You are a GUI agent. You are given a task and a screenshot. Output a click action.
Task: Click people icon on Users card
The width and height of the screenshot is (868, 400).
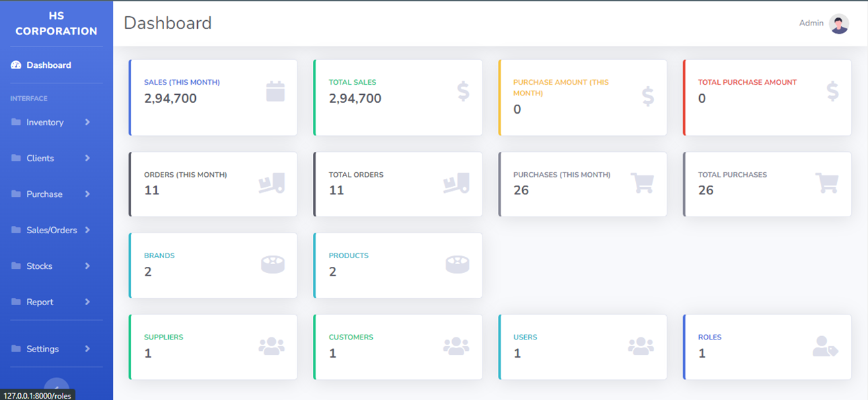(x=641, y=346)
